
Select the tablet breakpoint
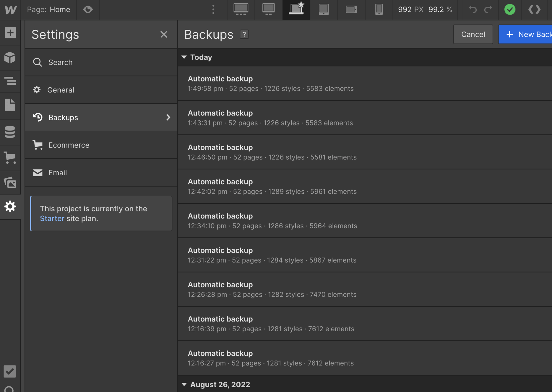coord(324,9)
